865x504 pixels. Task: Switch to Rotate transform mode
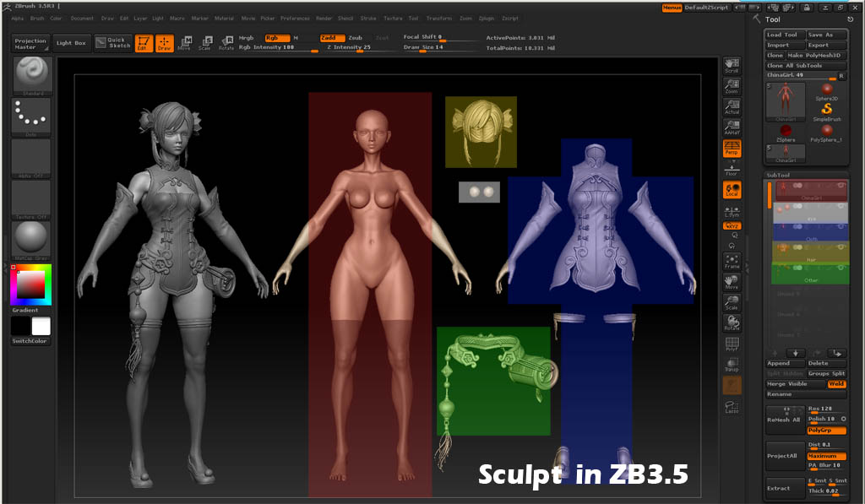click(226, 43)
